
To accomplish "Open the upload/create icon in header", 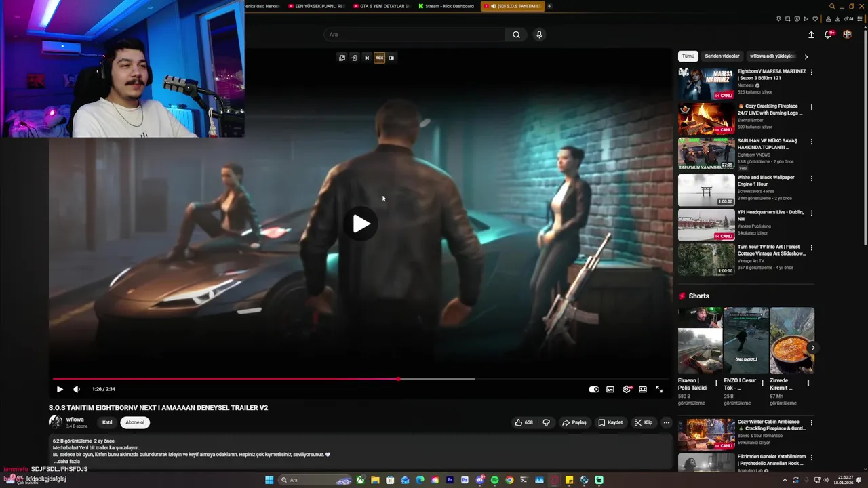I will coord(811,35).
